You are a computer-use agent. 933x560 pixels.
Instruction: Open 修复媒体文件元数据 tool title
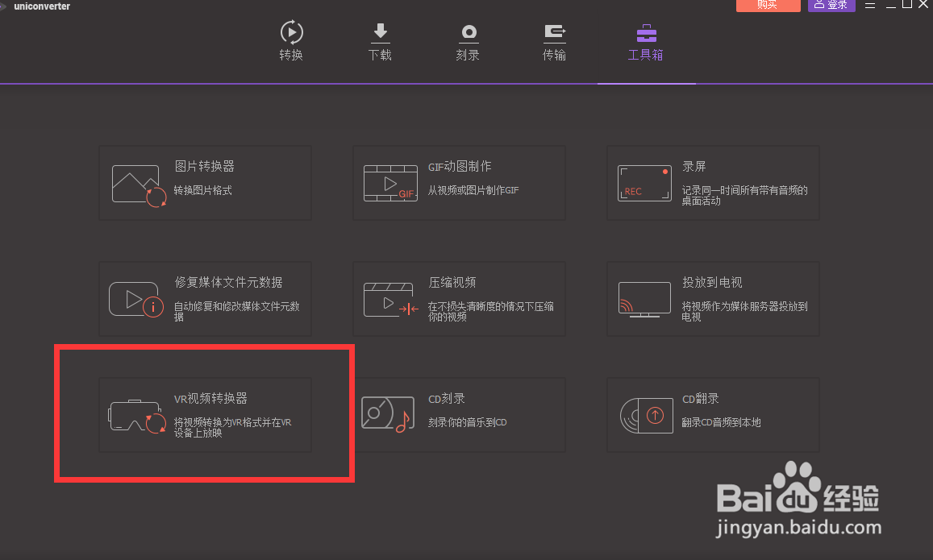(228, 282)
